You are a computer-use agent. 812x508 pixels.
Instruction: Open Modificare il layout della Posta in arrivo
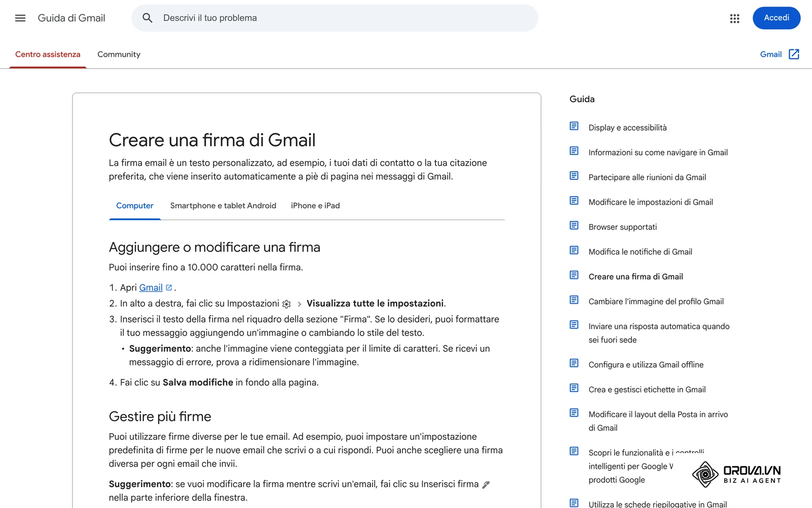click(x=658, y=421)
